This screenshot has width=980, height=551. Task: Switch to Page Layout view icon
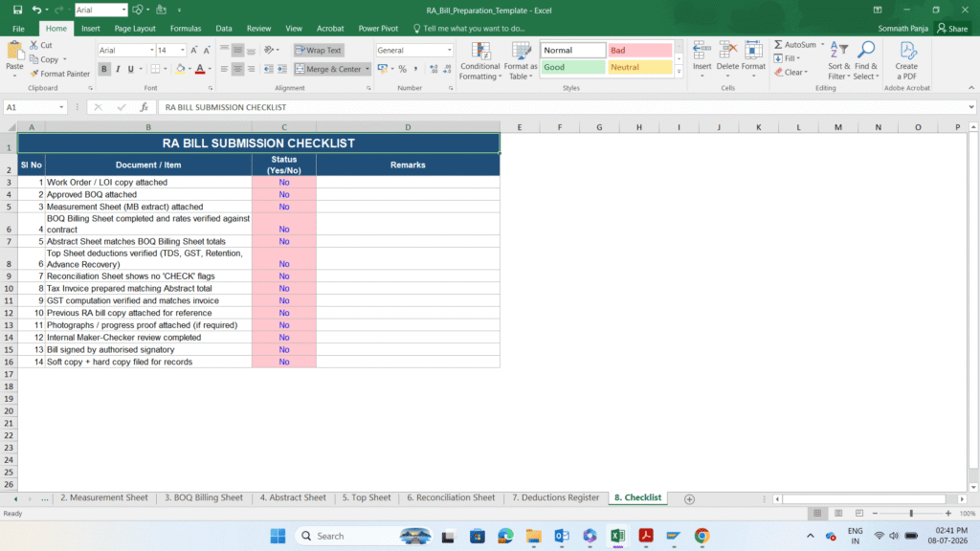(838, 514)
